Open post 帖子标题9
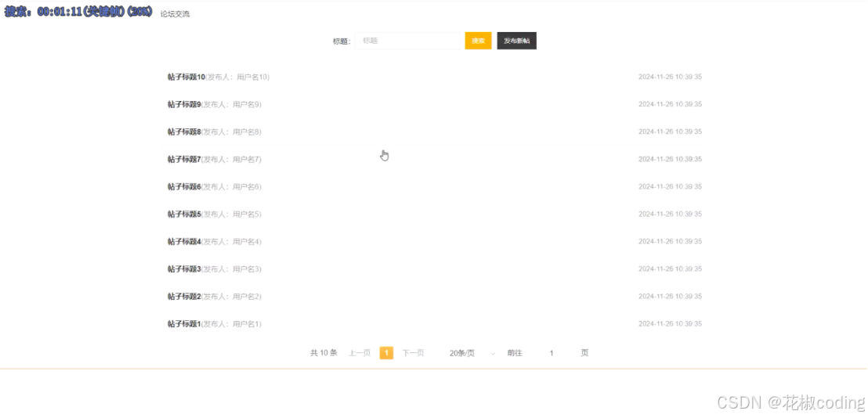The height and width of the screenshot is (418, 868). 184,105
